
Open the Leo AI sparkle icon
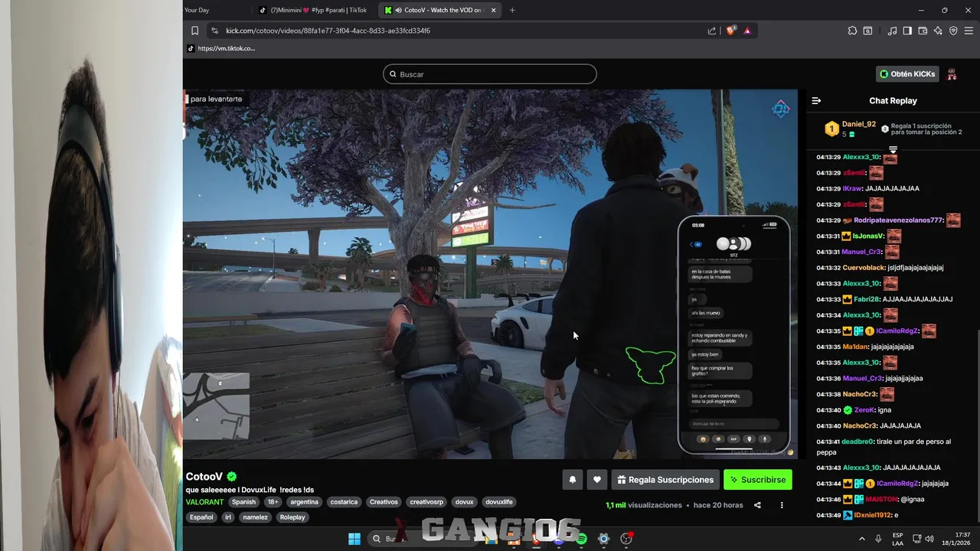(938, 31)
